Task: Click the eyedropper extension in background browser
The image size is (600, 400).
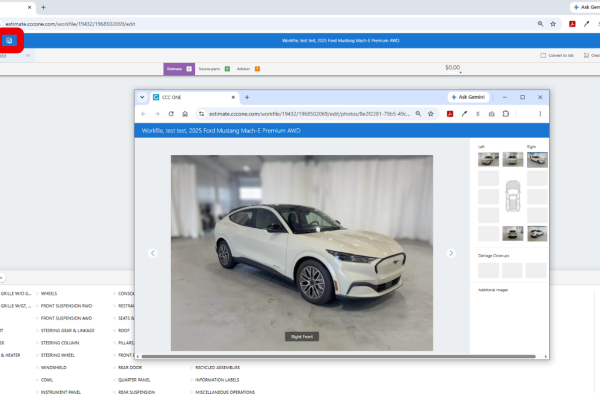Action: tap(586, 24)
